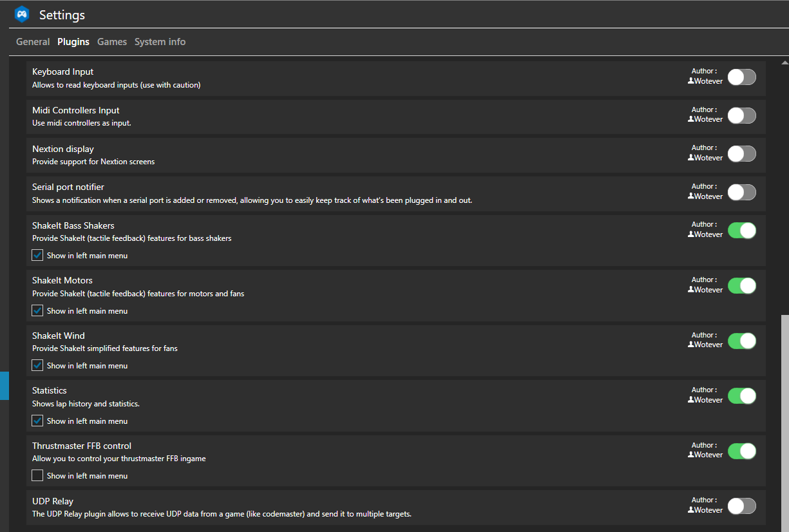Screen dimensions: 789x532
Task: Switch off the ShakeIt Motors plugin
Action: 742,285
